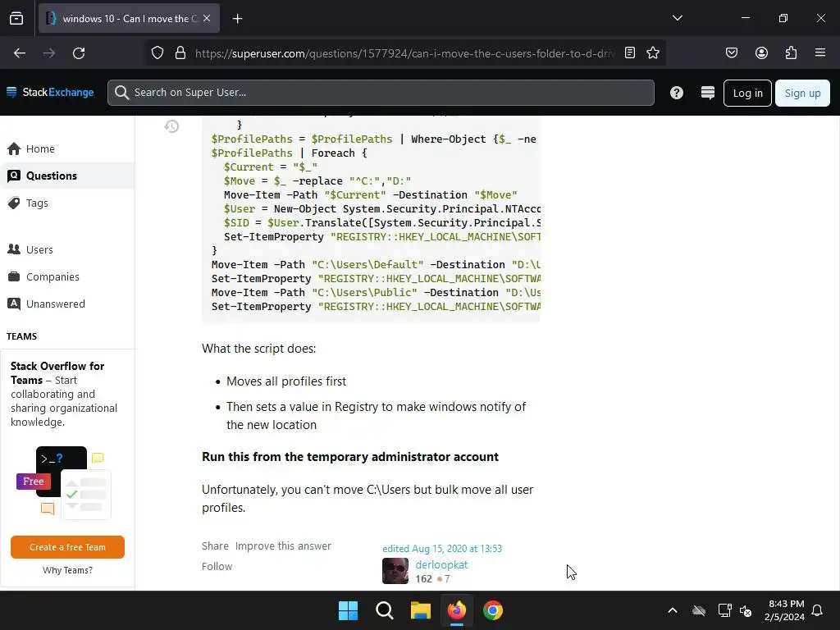
Task: Expand the list all tabs chevron
Action: [x=677, y=18]
